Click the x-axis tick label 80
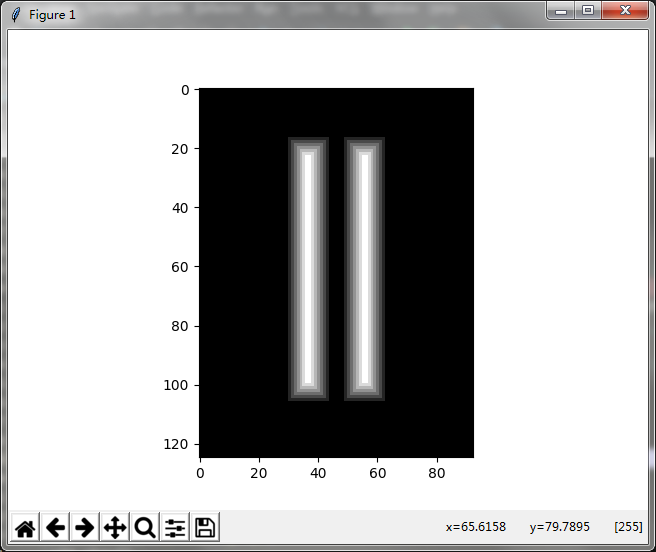This screenshot has height=552, width=656. pyautogui.click(x=437, y=473)
